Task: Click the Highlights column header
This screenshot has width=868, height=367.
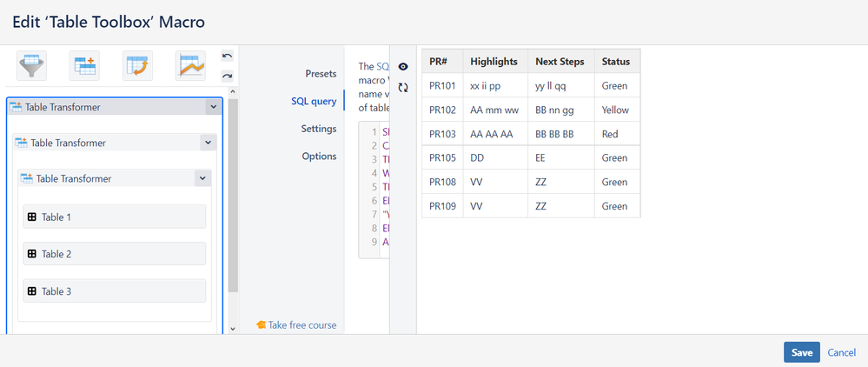Action: coord(495,62)
